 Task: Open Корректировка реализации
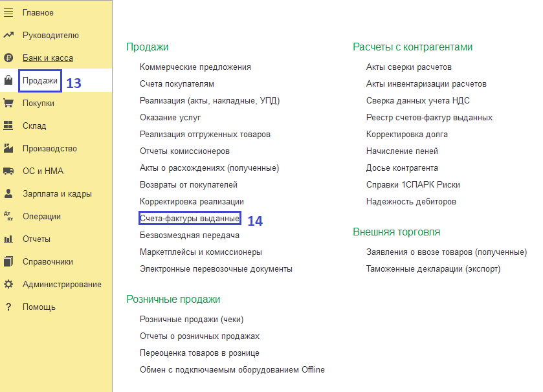point(192,201)
